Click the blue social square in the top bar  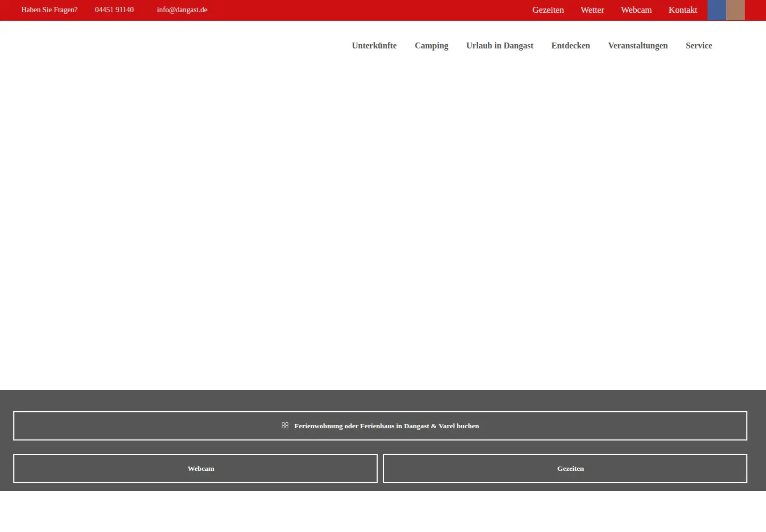point(717,10)
